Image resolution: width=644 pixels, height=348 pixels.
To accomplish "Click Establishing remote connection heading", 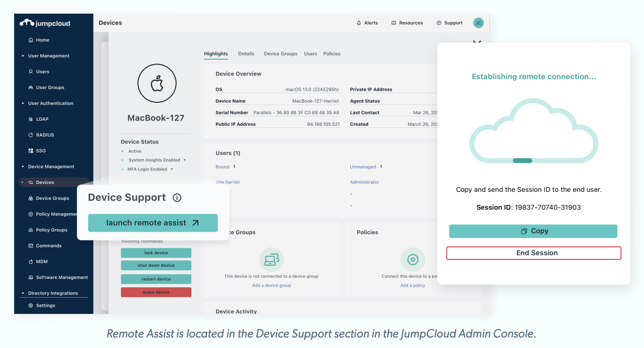I will tap(534, 77).
